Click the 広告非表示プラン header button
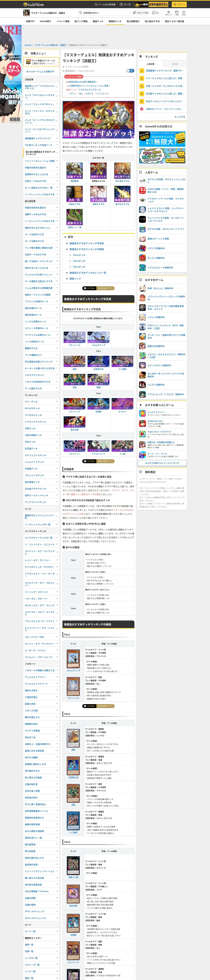Image resolution: width=210 pixels, height=980 pixels. click(x=151, y=5)
